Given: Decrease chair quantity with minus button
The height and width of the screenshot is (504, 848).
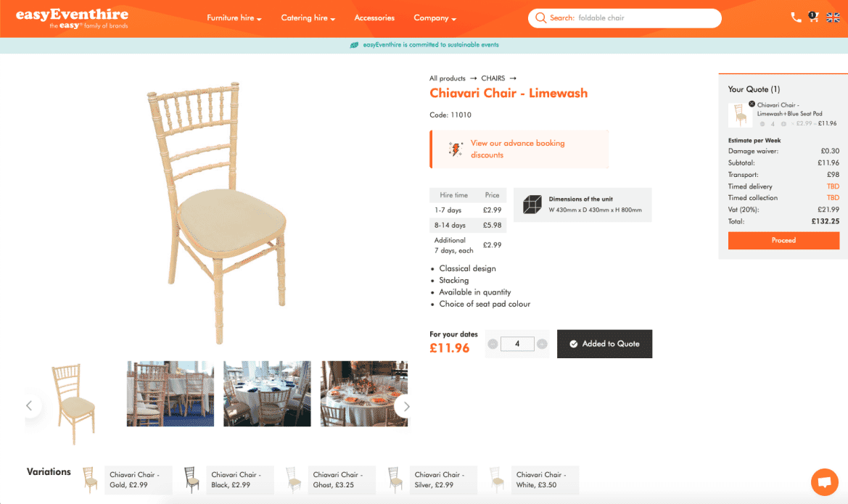Looking at the screenshot, I should [x=492, y=344].
